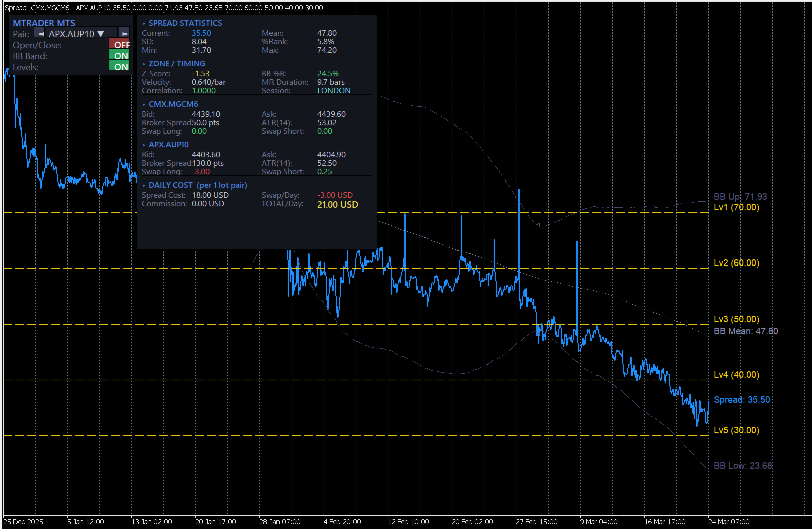Click the CMX.MGCM6 Ask value 4439.60

point(331,114)
